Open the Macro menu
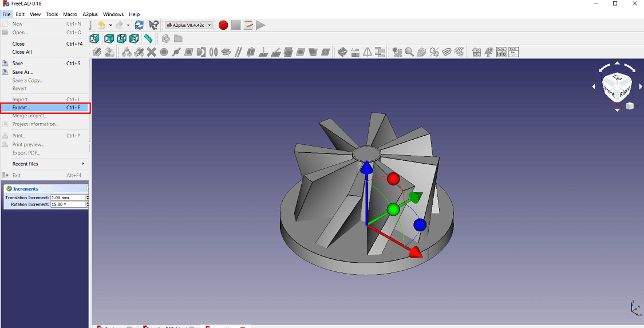The height and width of the screenshot is (328, 644). coord(70,14)
